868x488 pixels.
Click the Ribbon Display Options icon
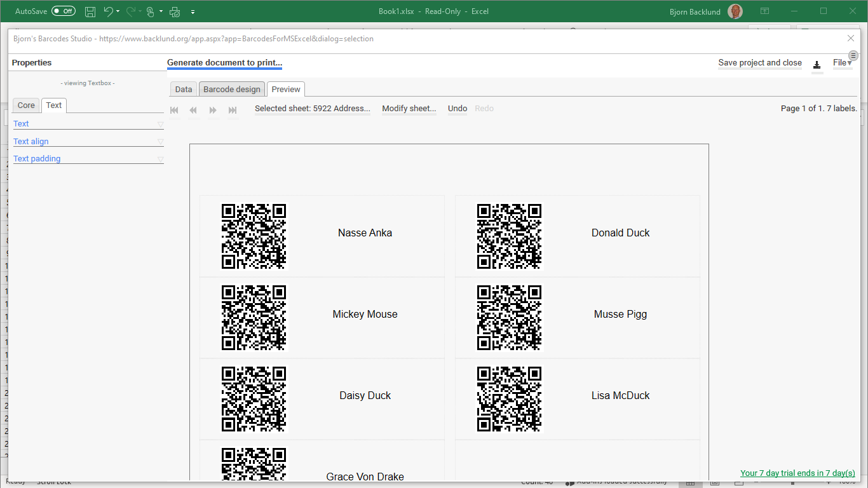765,11
